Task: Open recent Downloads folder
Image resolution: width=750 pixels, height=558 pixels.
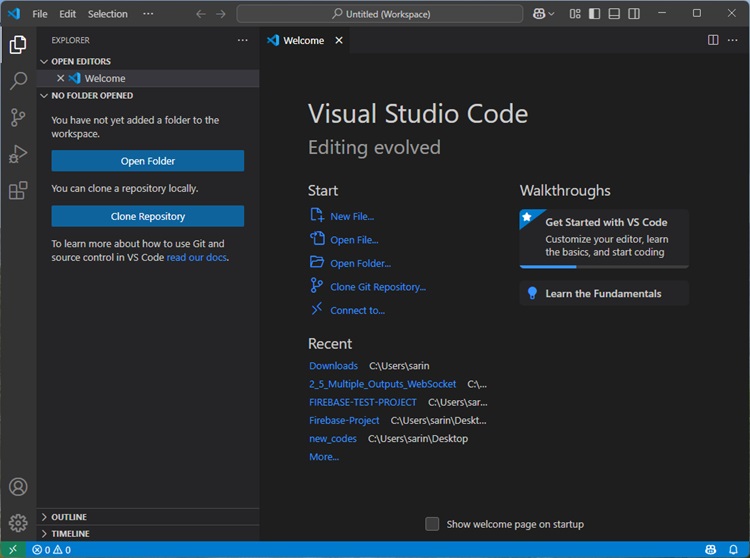Action: coord(333,366)
